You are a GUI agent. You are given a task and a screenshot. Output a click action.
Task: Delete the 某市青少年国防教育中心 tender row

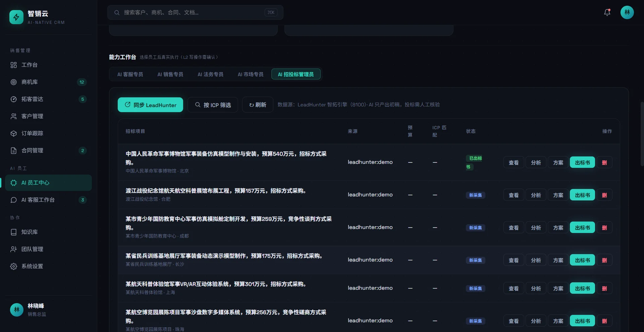tap(604, 228)
